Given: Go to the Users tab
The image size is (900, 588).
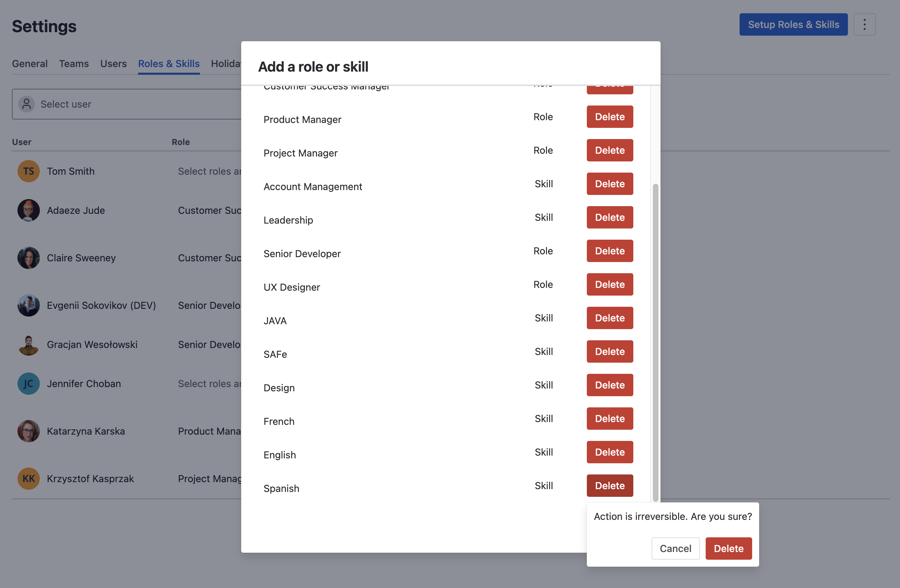Looking at the screenshot, I should [113, 64].
